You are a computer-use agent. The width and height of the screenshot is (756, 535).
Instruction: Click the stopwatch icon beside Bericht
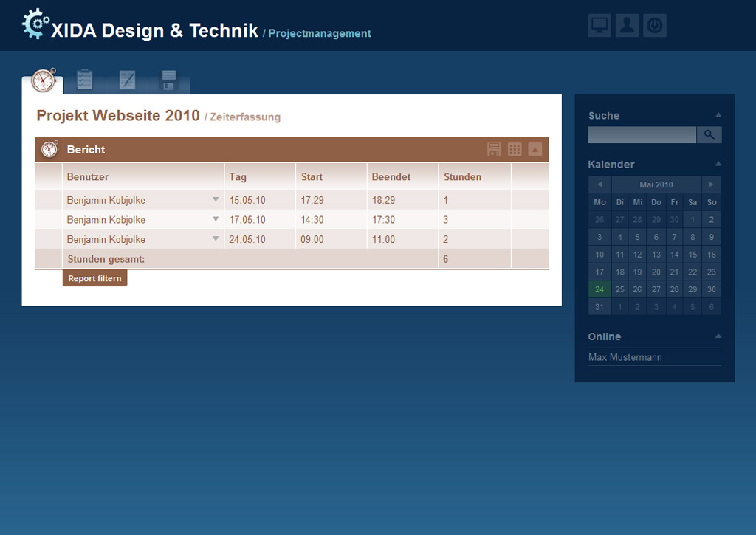[49, 149]
